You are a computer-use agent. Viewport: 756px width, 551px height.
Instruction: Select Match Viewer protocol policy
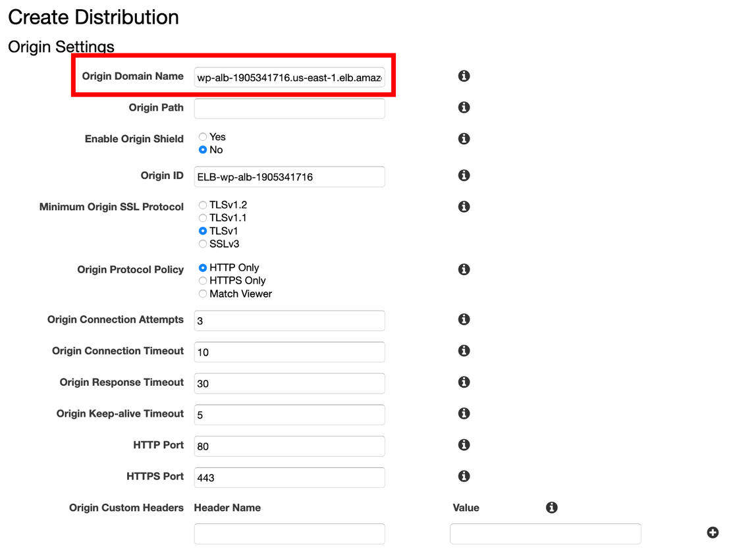(x=203, y=294)
